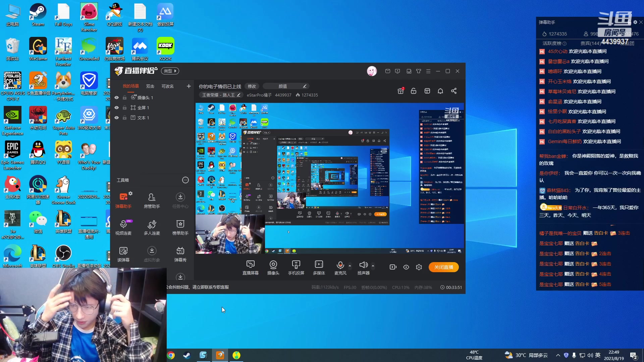
Task: Open 虚拟形象 tool
Action: [x=152, y=254]
